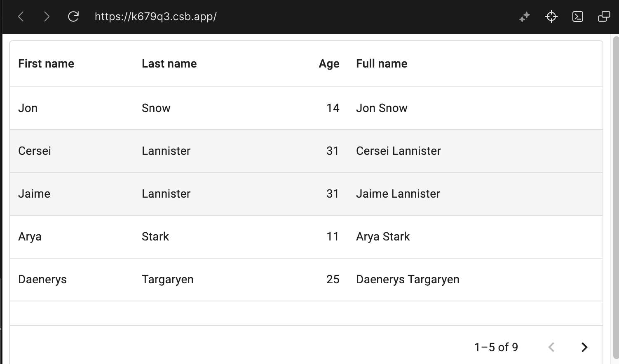This screenshot has height=364, width=619.
Task: Reload the preview page
Action: pyautogui.click(x=73, y=16)
